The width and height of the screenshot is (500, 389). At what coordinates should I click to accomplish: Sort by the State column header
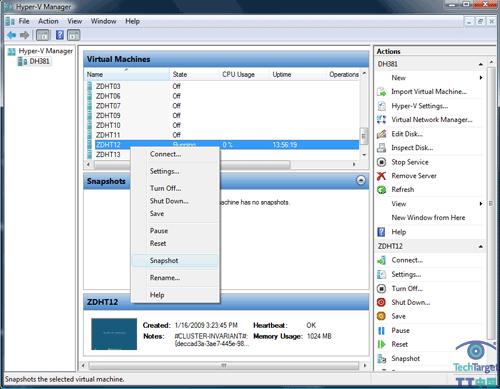click(x=194, y=74)
